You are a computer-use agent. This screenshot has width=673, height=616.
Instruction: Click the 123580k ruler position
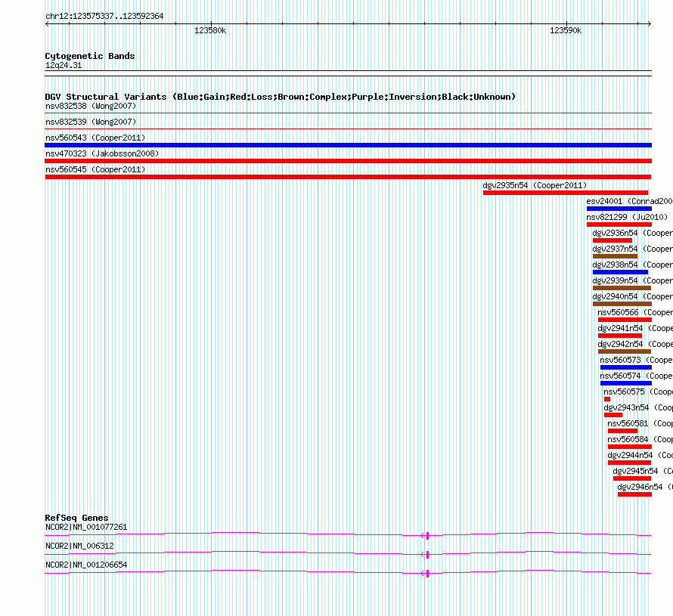click(210, 30)
